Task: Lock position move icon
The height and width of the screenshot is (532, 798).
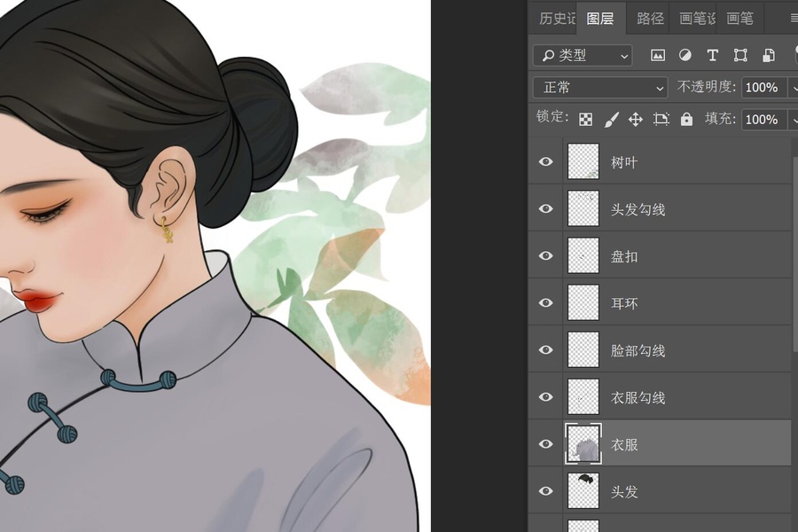Action: tap(635, 120)
